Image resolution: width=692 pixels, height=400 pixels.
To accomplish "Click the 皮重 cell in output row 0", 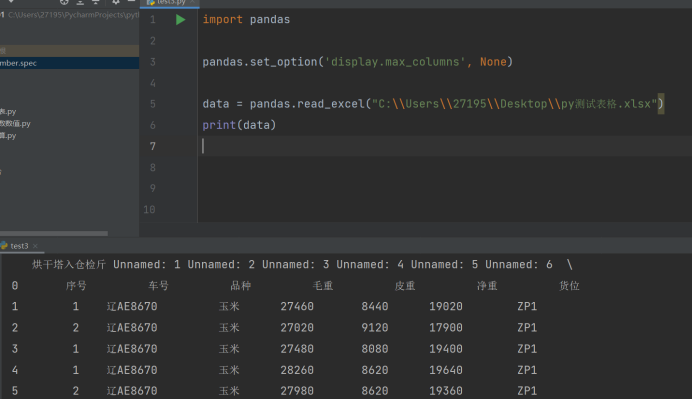I will point(405,286).
